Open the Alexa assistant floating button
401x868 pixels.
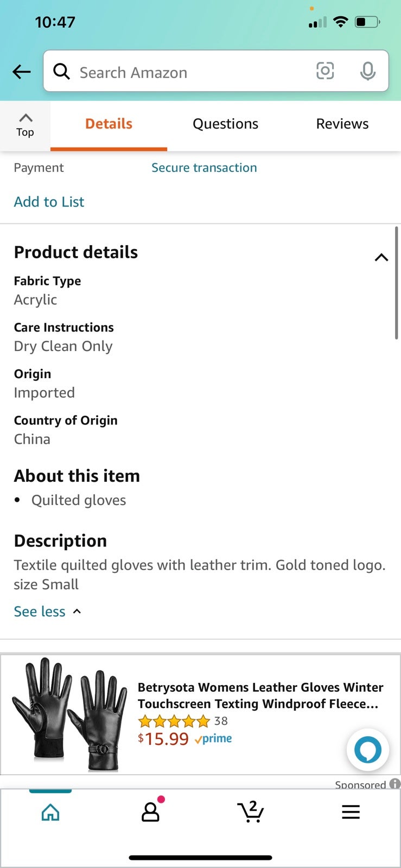point(368,750)
